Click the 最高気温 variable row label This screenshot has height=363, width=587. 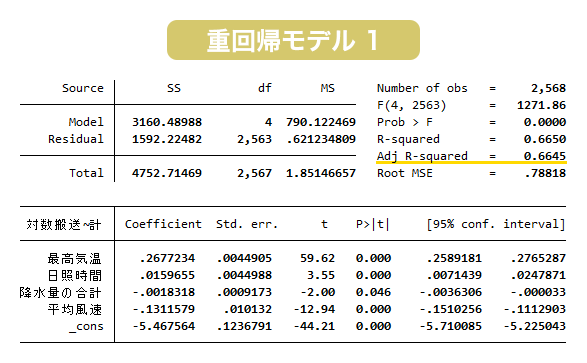[x=74, y=258]
